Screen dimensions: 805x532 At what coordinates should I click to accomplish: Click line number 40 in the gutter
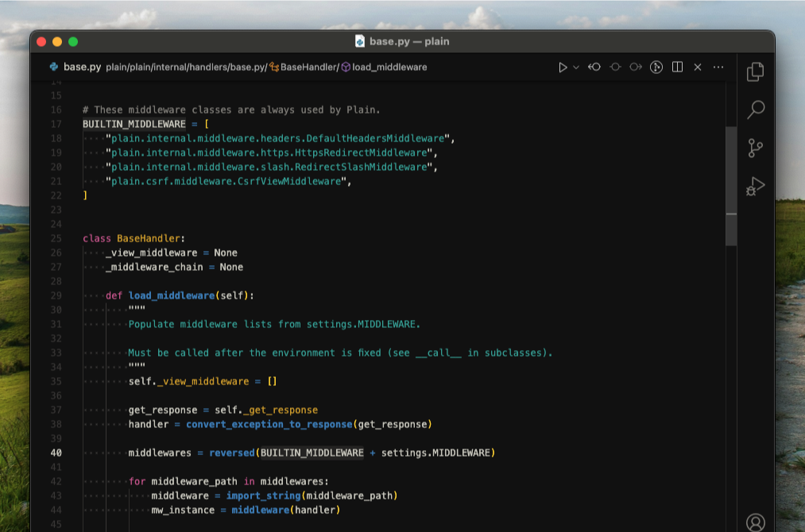pyautogui.click(x=56, y=453)
